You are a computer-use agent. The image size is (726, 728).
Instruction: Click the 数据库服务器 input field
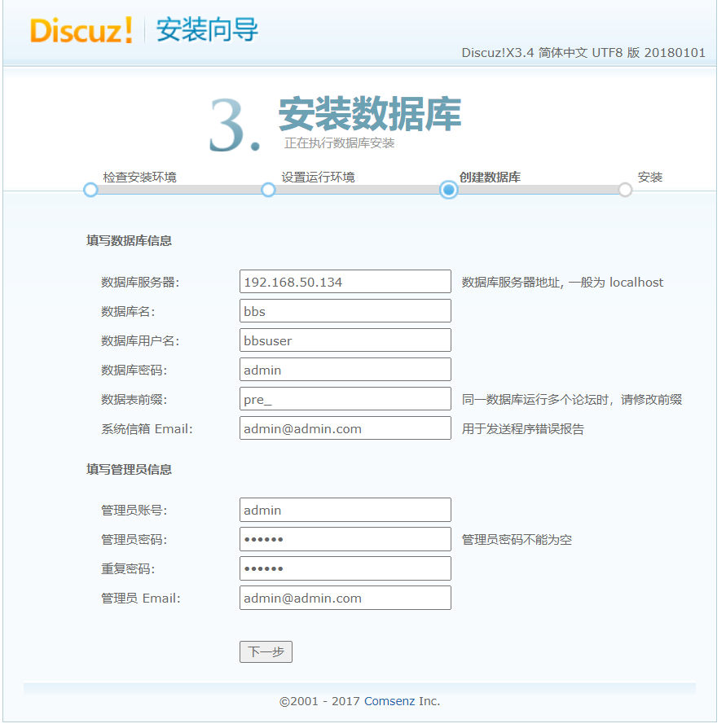(x=345, y=282)
